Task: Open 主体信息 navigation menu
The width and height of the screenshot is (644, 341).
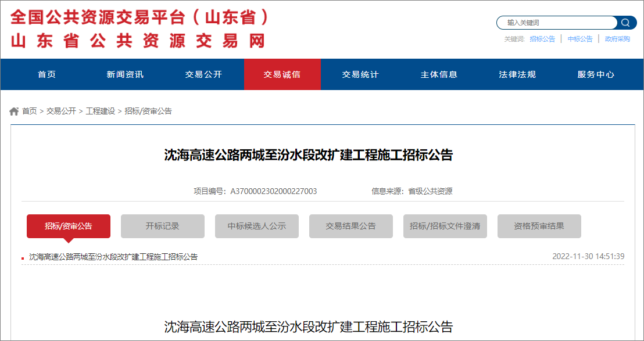Action: pyautogui.click(x=439, y=74)
